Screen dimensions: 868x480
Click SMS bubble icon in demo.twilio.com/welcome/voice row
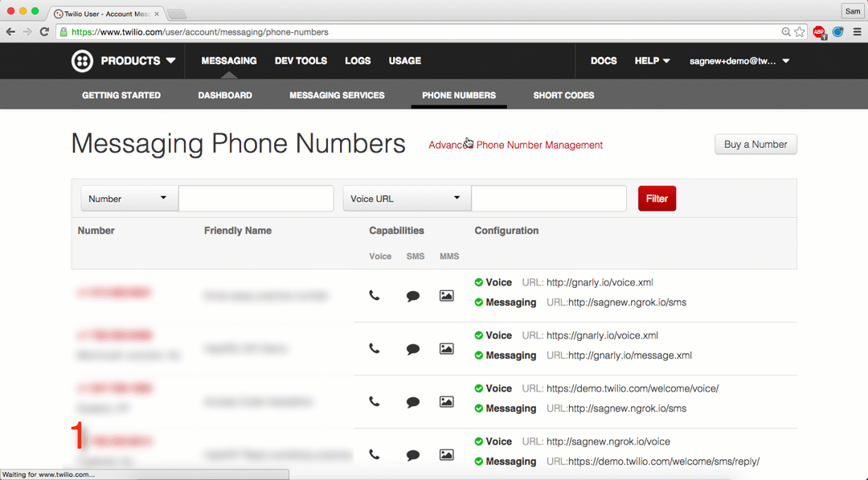tap(413, 403)
